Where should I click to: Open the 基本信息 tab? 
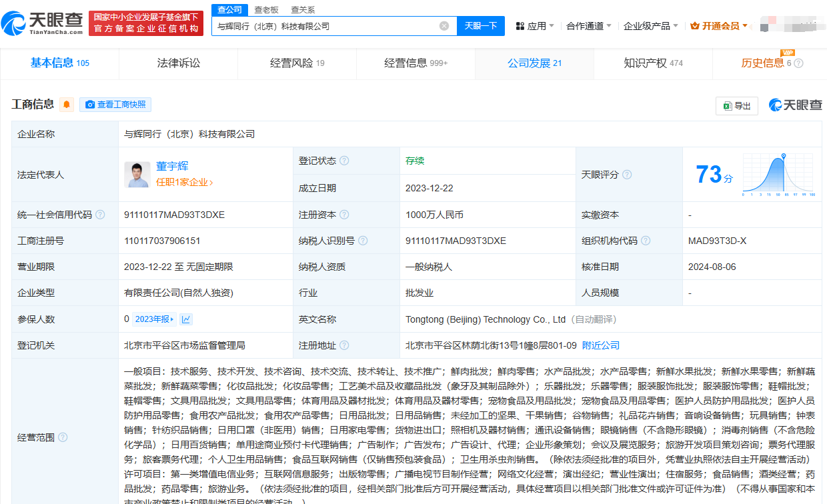click(59, 63)
